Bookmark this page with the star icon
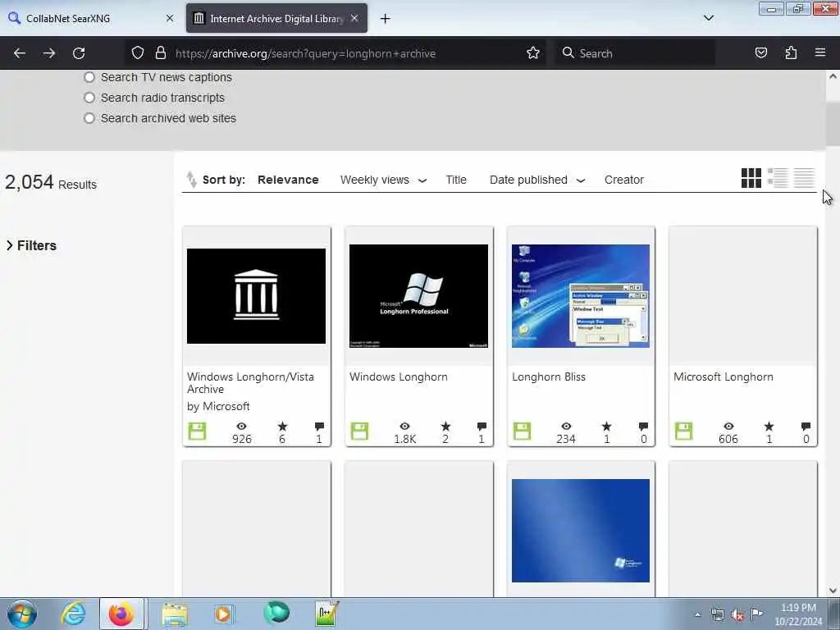This screenshot has width=840, height=630. point(533,52)
